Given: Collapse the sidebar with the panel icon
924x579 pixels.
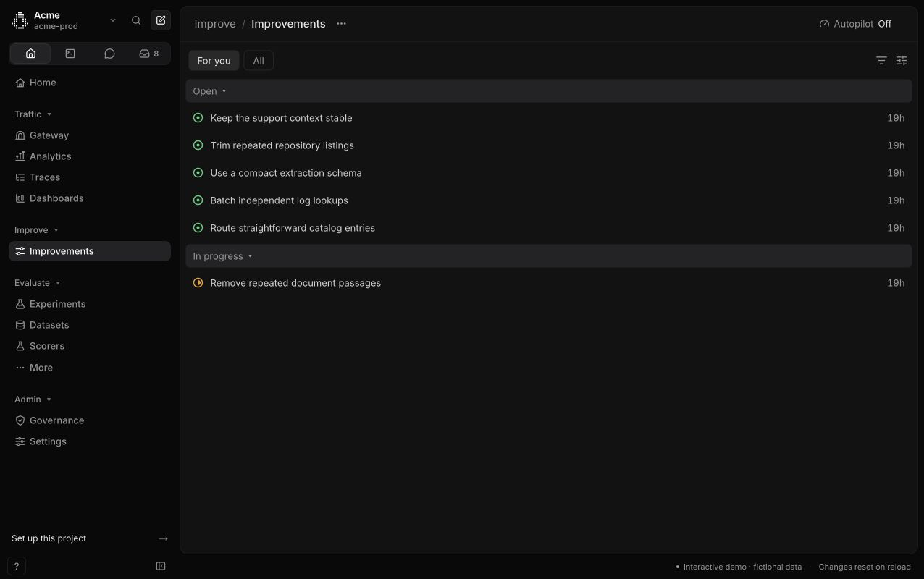Looking at the screenshot, I should tap(161, 566).
